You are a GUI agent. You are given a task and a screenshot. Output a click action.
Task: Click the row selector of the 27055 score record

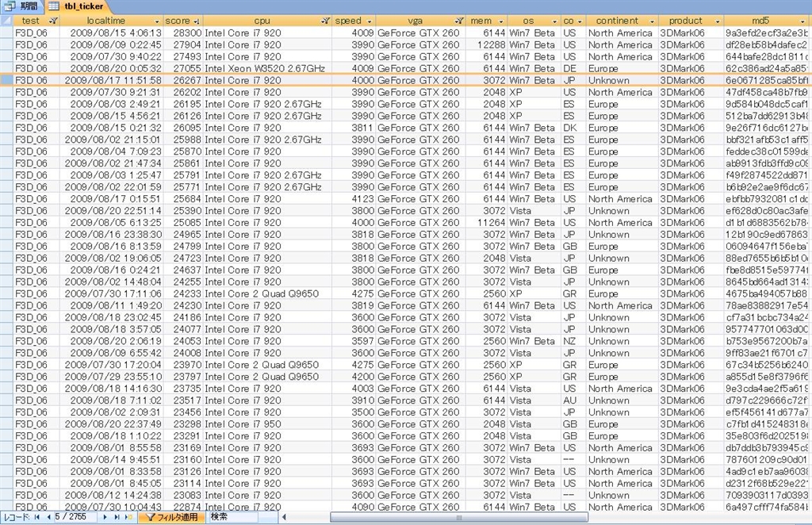(6, 68)
